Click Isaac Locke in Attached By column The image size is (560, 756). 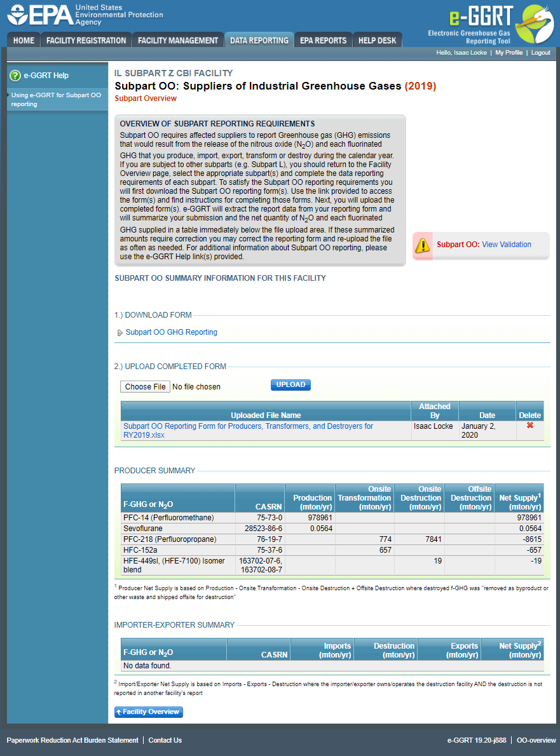[433, 426]
